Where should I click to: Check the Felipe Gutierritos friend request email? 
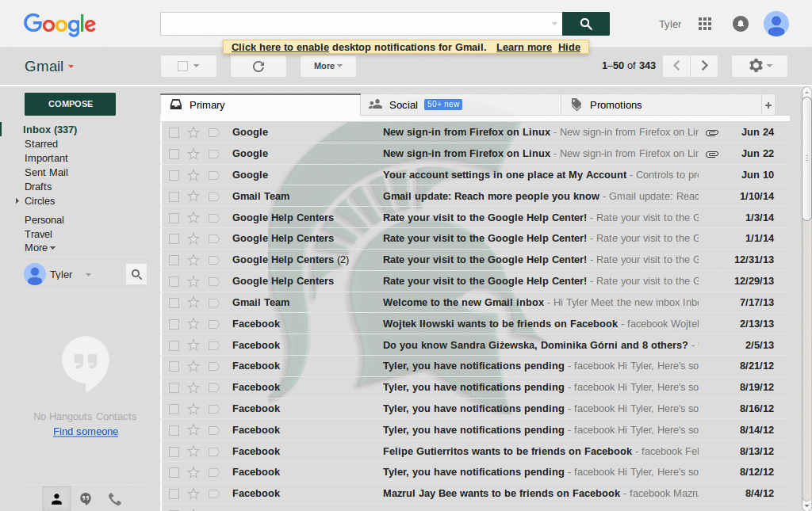point(174,452)
